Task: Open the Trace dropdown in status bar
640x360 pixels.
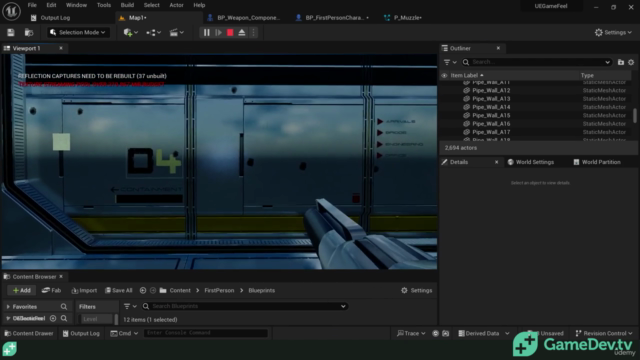Action: tap(411, 333)
